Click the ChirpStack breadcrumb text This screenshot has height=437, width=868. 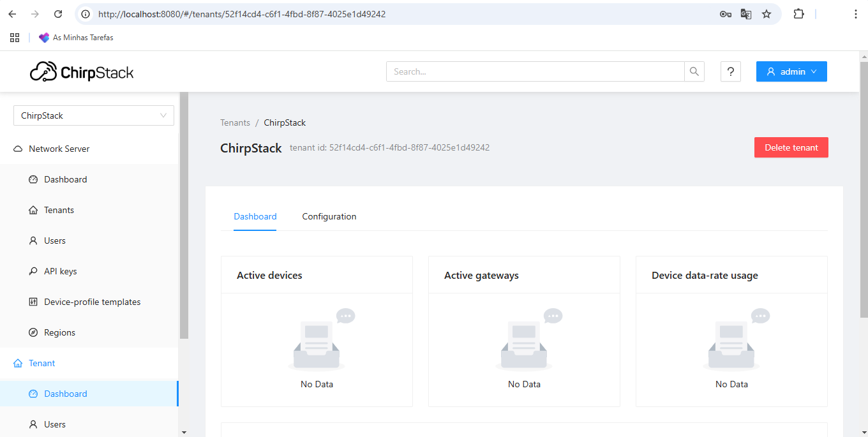pos(285,122)
